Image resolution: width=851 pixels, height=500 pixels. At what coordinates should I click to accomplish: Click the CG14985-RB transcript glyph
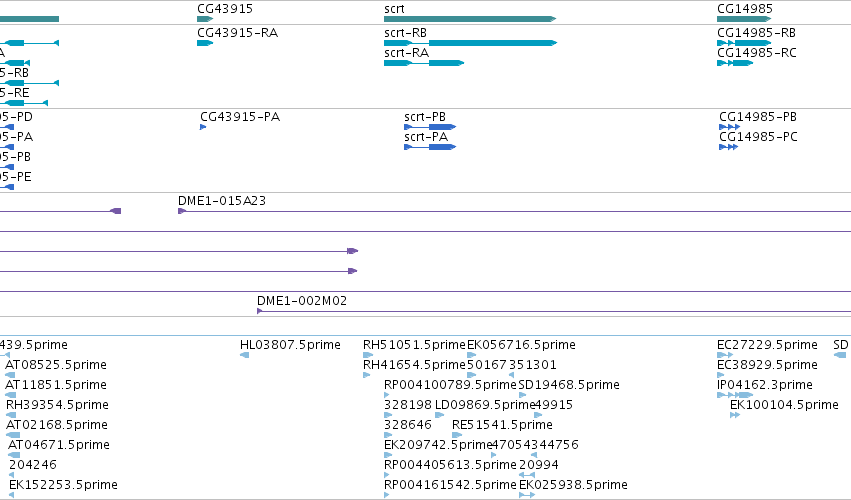[744, 43]
